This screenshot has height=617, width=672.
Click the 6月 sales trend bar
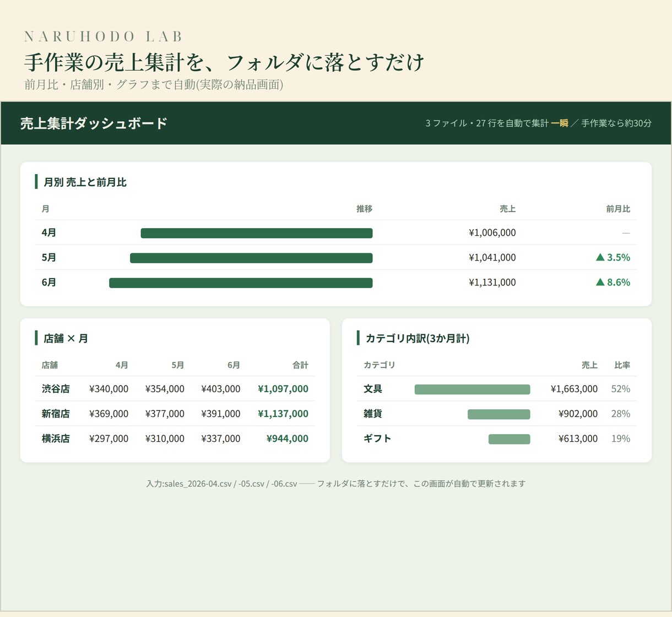pos(241,283)
